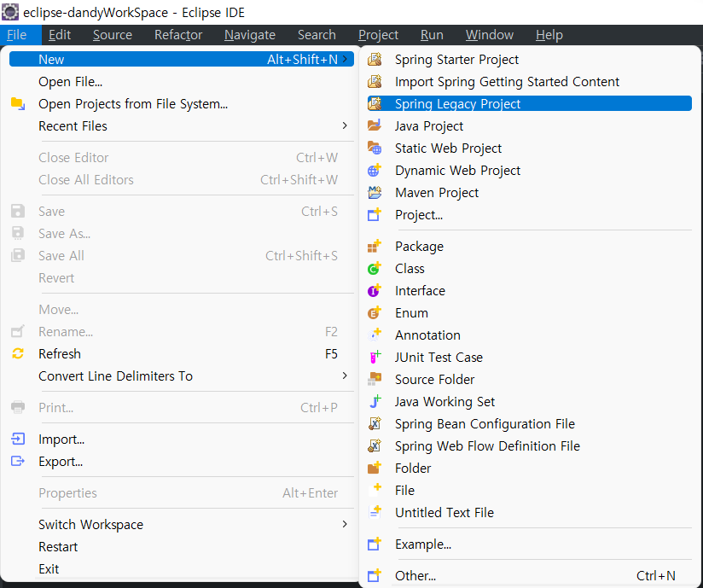Click the Enum icon
703x588 pixels.
tap(375, 312)
